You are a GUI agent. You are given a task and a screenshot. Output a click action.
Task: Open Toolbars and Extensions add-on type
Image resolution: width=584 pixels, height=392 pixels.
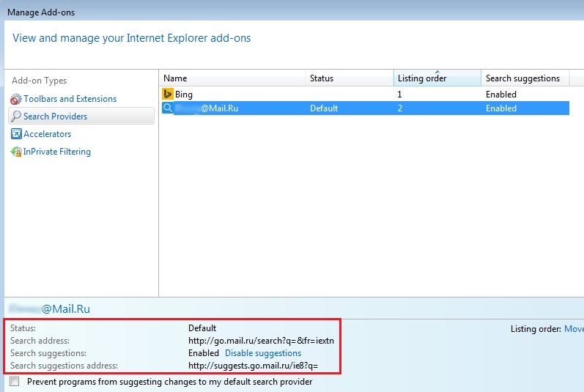pyautogui.click(x=70, y=99)
